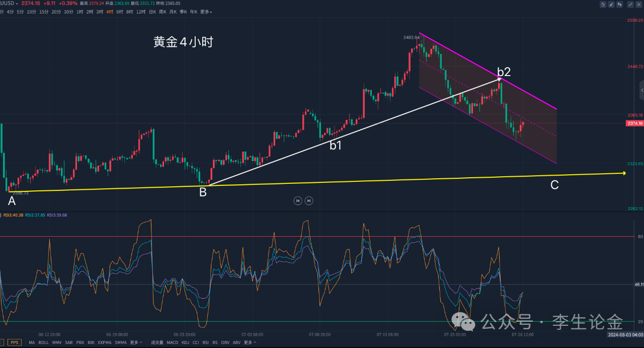Expand 更多 after ABV indicators
Image resolution: width=644 pixels, height=348 pixels.
248,342
